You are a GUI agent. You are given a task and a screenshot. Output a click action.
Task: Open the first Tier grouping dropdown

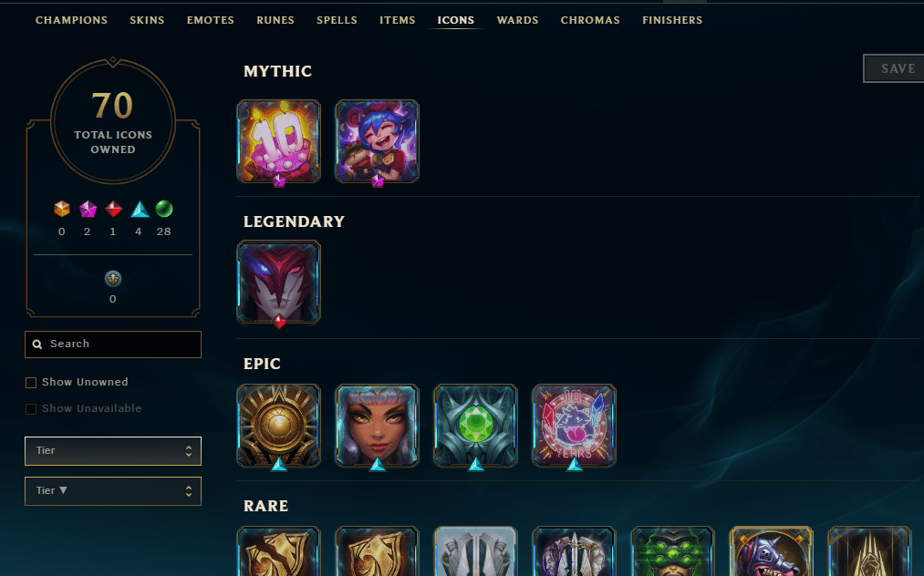click(x=113, y=451)
